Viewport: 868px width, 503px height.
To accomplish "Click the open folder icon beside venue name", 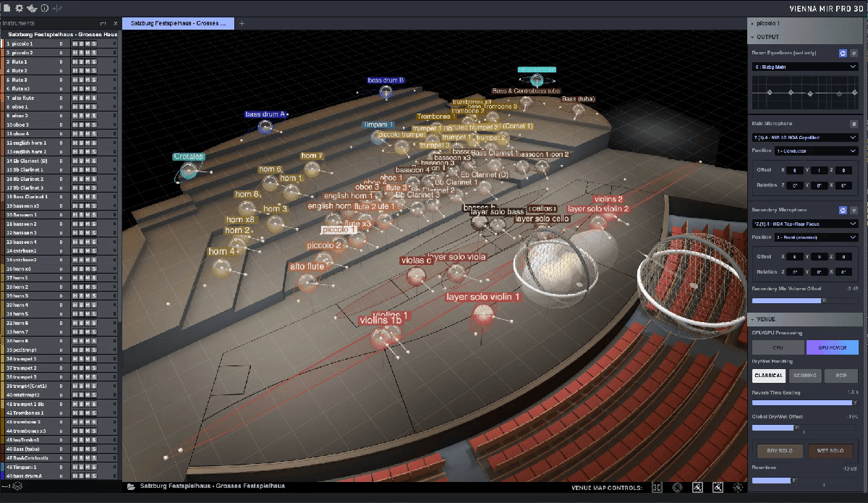I will pyautogui.click(x=131, y=486).
